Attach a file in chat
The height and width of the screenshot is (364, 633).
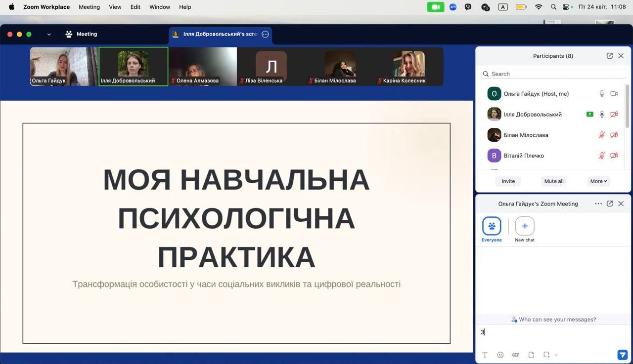531,355
